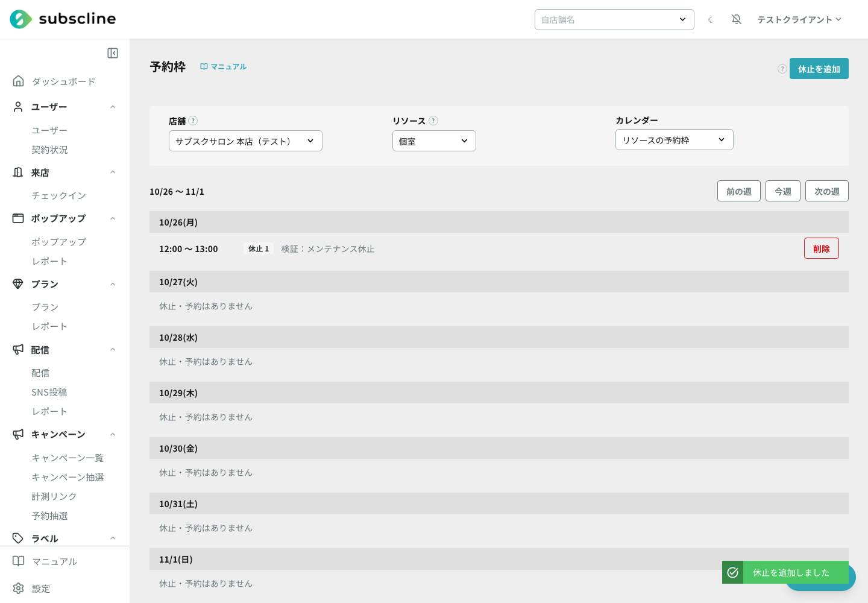Open レポート under プラン
The height and width of the screenshot is (603, 868).
click(x=49, y=326)
